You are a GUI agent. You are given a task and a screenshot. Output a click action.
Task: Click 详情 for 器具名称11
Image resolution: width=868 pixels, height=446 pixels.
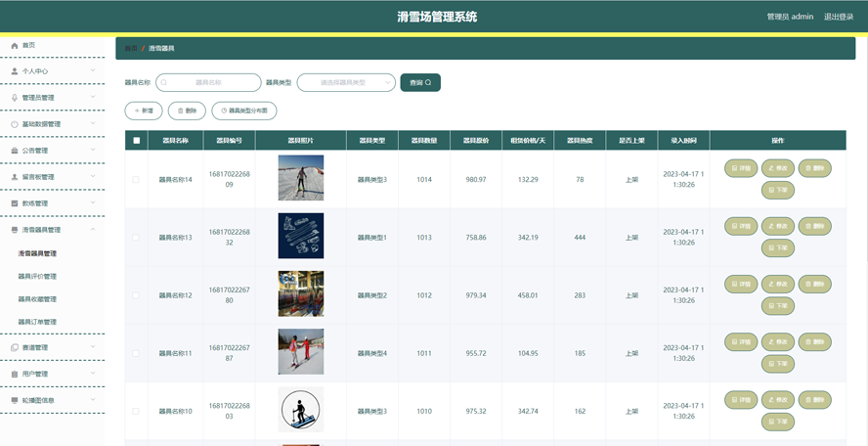click(741, 342)
